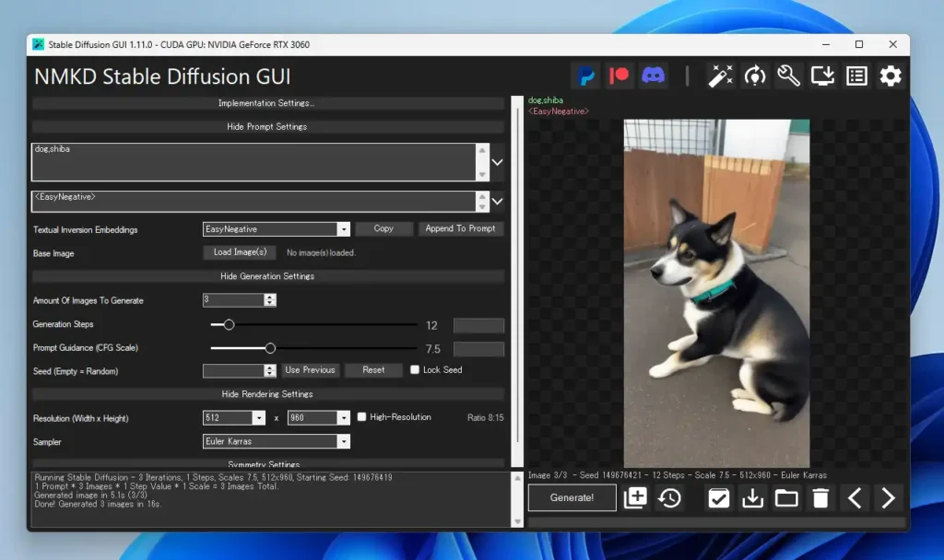
Task: Click the 'Ratio 8:15' text
Action: 485,417
